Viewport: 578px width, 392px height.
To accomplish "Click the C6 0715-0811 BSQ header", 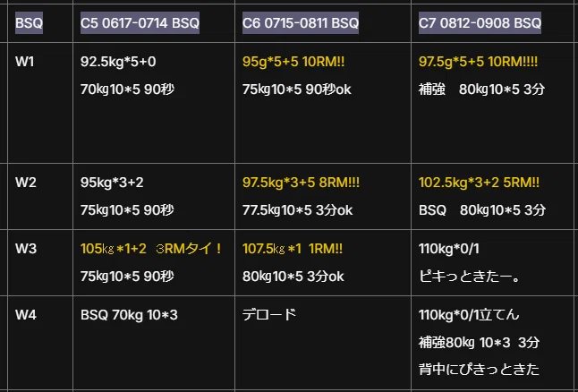I will tap(301, 23).
